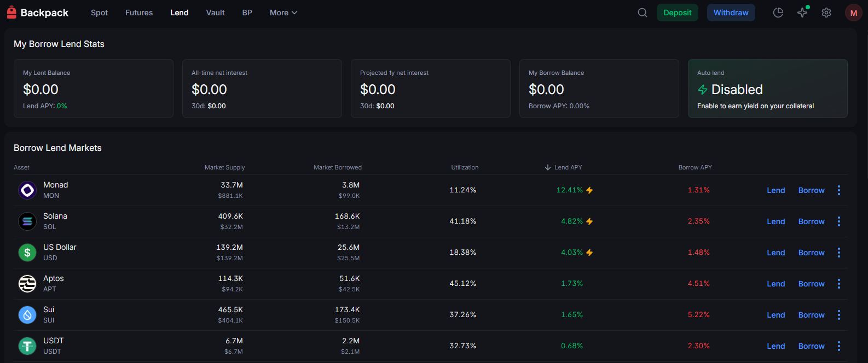Expand the More dropdown menu

point(283,13)
